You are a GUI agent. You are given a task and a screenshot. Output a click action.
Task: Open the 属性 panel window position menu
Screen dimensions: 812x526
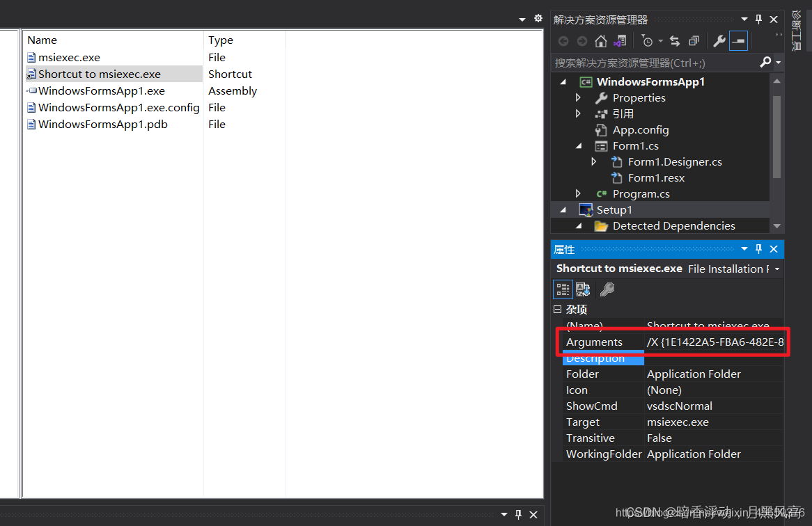(744, 249)
